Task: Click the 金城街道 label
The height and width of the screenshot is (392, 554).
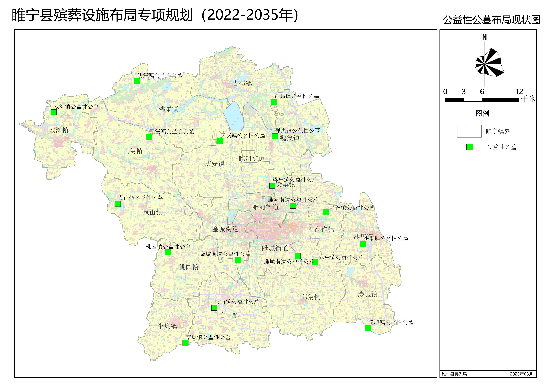Action: (225, 229)
